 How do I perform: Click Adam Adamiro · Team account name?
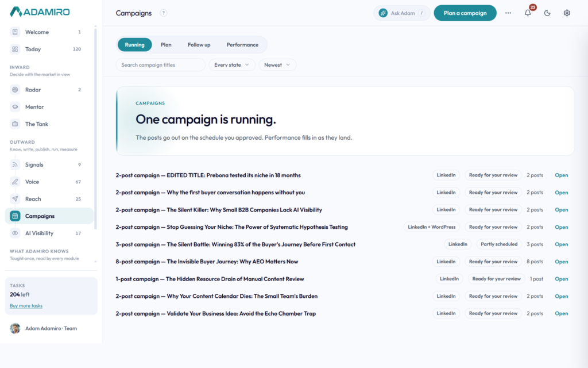(x=51, y=328)
